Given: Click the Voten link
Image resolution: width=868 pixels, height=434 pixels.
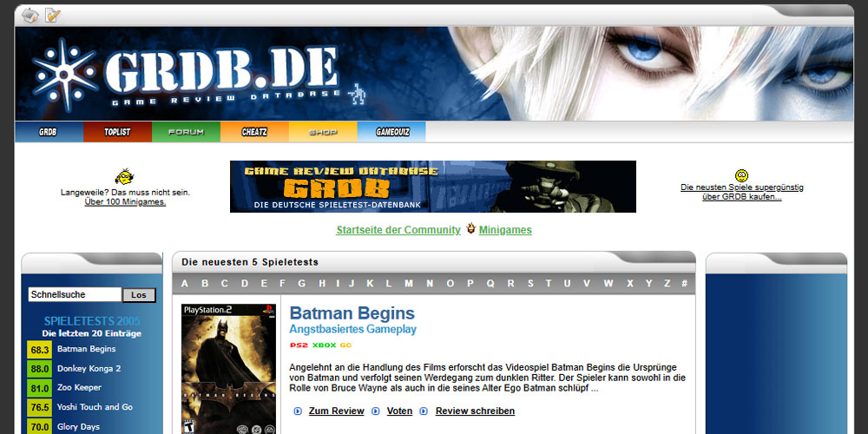Looking at the screenshot, I should [x=399, y=411].
